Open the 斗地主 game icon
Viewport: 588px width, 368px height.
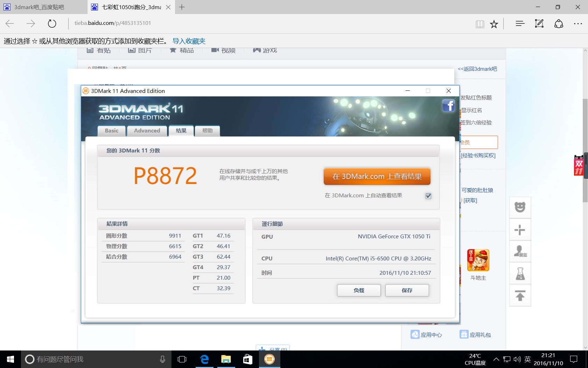coord(478,260)
